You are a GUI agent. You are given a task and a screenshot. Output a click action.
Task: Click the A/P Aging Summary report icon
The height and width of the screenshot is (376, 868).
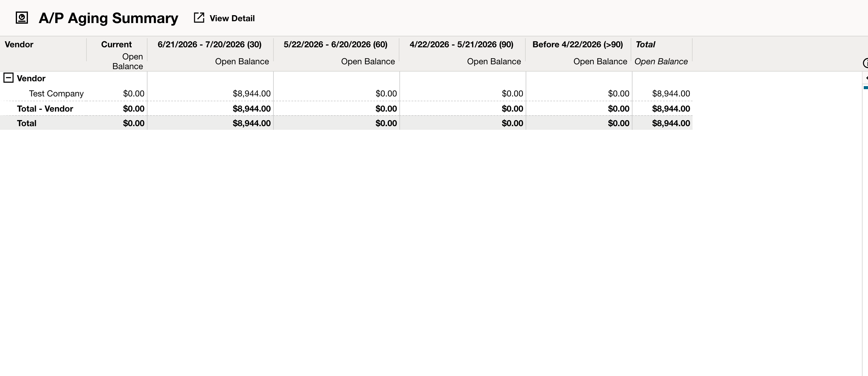pos(22,18)
